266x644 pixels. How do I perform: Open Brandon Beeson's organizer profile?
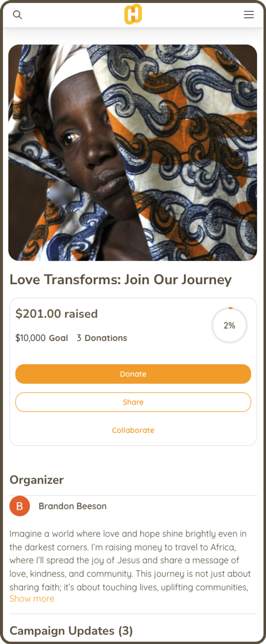coord(72,506)
